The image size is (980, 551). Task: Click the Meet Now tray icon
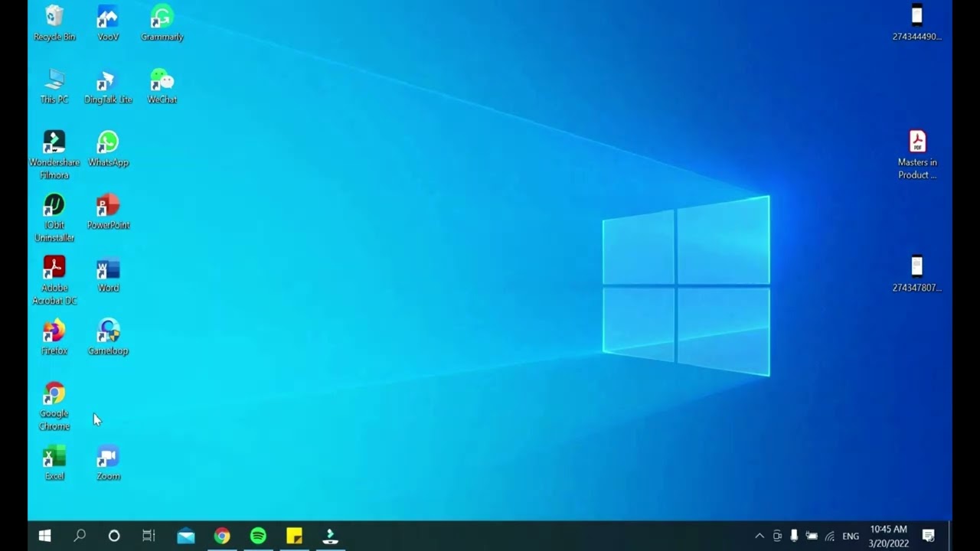tap(777, 536)
